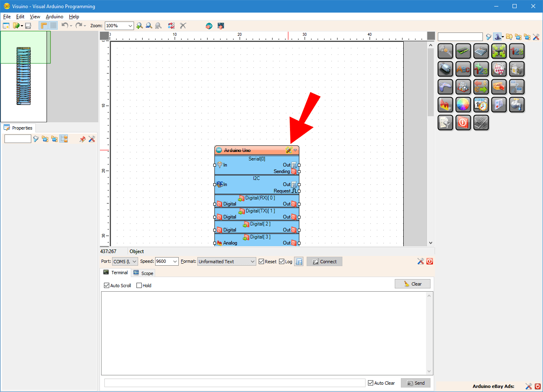Select the calculator Math category icon

tap(481, 51)
